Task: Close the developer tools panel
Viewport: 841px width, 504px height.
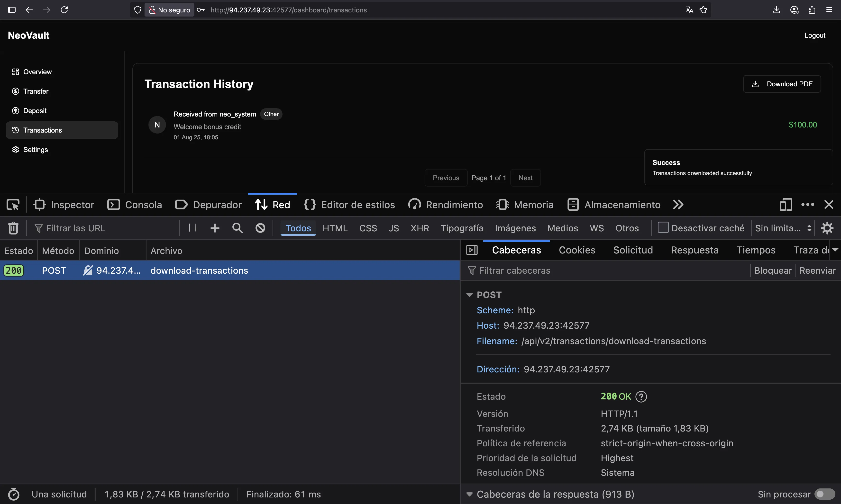Action: pyautogui.click(x=829, y=205)
